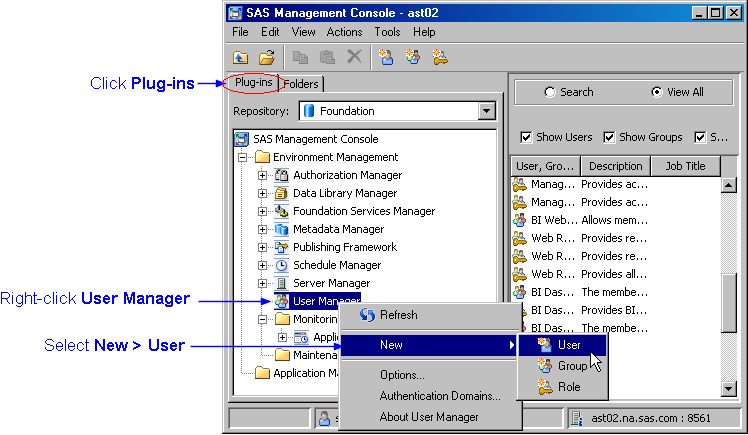Open the Actions menu
748x435 pixels.
pyautogui.click(x=343, y=32)
